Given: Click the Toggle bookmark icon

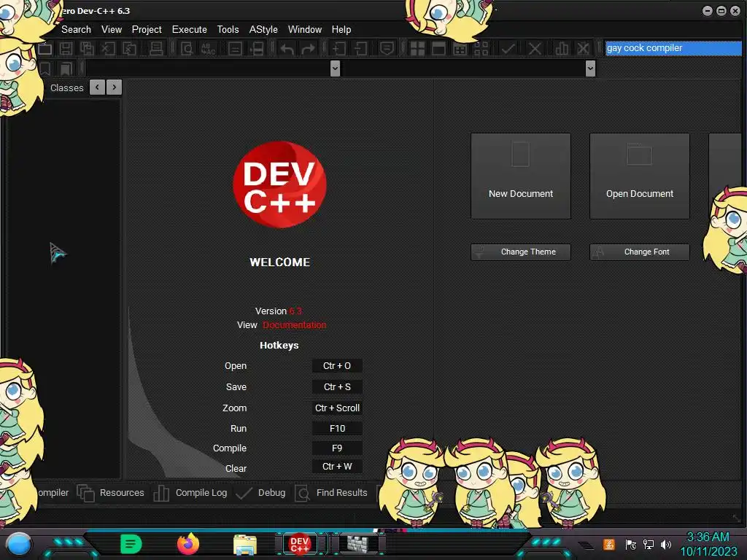Looking at the screenshot, I should 45,69.
